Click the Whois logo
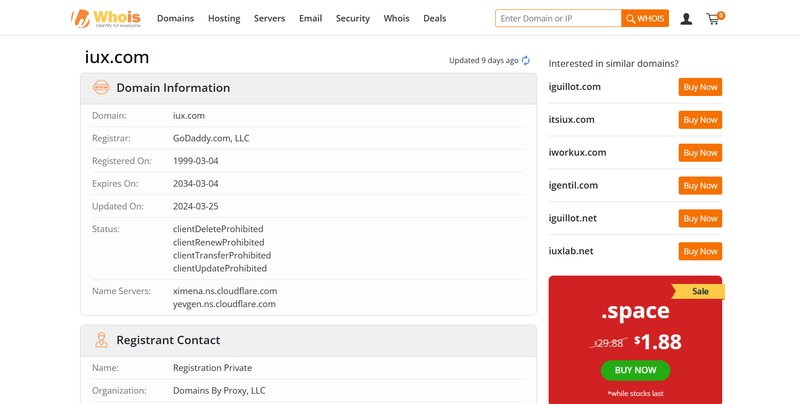The image size is (800, 404). tap(106, 18)
